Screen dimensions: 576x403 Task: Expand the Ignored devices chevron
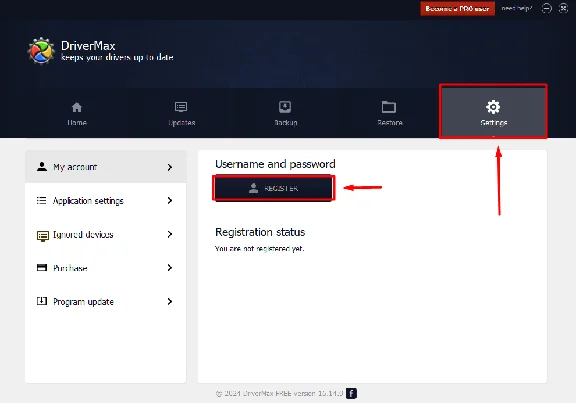tap(170, 234)
